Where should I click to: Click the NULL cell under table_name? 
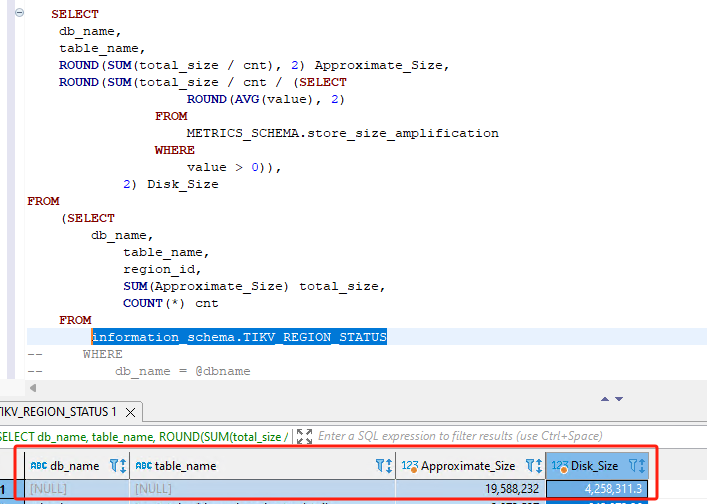[x=260, y=489]
